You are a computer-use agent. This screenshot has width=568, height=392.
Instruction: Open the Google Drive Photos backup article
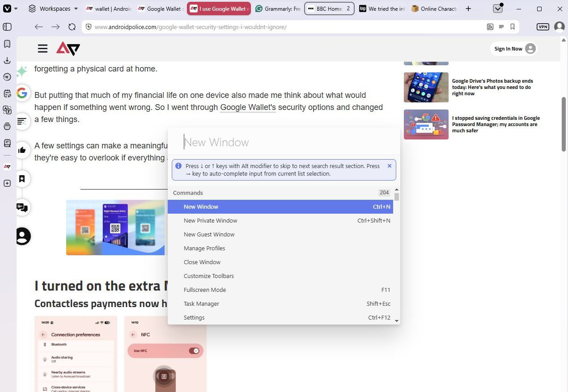point(492,87)
